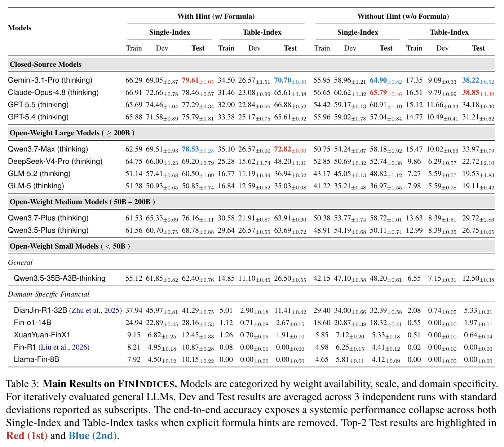Click the 74.46 GPT-5.5 dev score
The image size is (504, 447).
click(x=162, y=105)
